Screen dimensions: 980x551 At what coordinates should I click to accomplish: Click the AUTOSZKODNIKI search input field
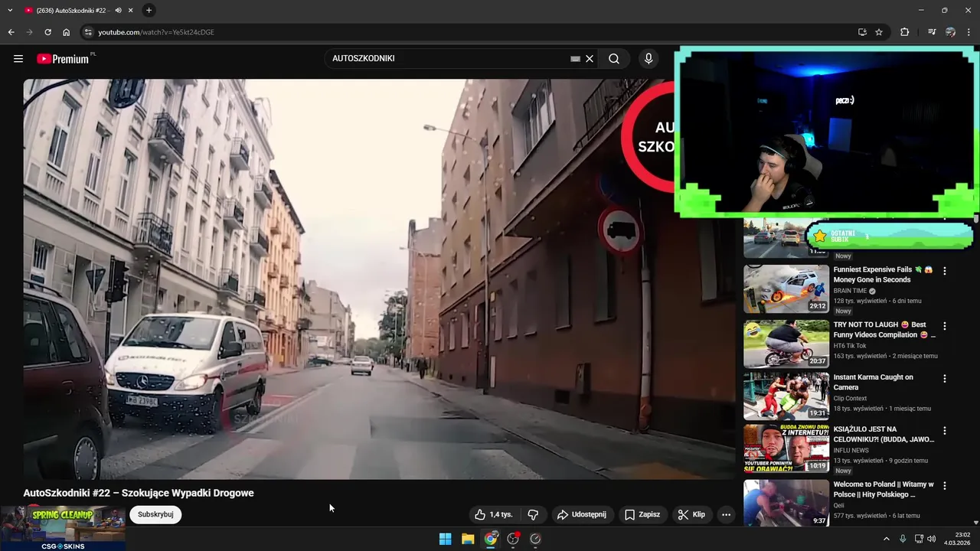(x=448, y=58)
